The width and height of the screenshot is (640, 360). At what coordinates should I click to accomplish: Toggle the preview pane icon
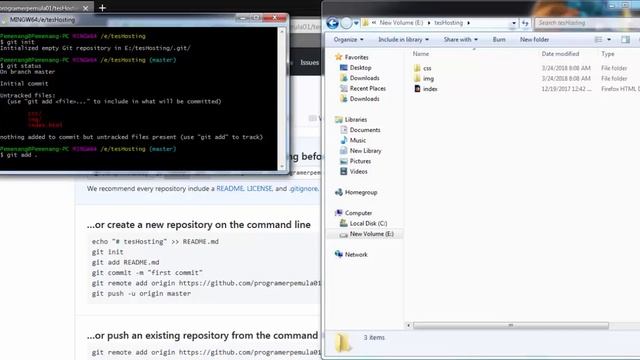625,40
